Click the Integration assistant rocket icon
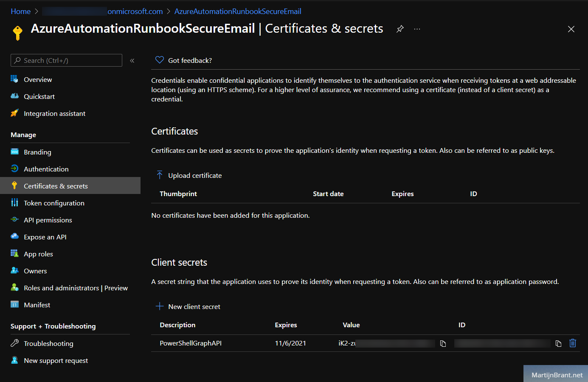This screenshot has height=382, width=588. coord(14,113)
